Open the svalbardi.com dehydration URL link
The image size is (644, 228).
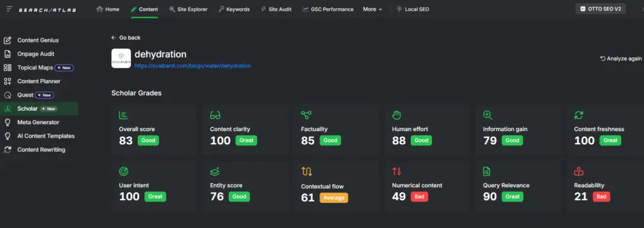192,66
